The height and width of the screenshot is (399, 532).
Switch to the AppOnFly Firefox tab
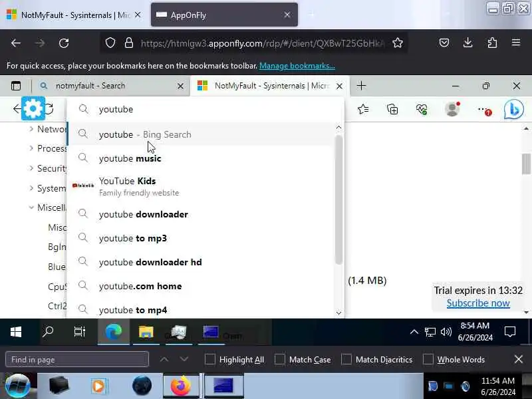224,15
